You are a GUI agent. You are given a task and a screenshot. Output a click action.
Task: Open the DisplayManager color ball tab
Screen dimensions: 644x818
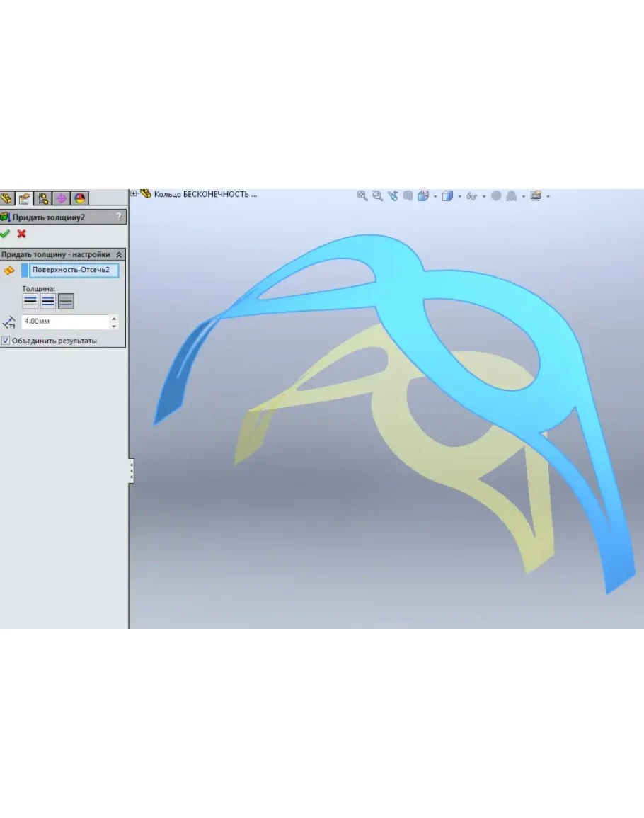(x=79, y=198)
